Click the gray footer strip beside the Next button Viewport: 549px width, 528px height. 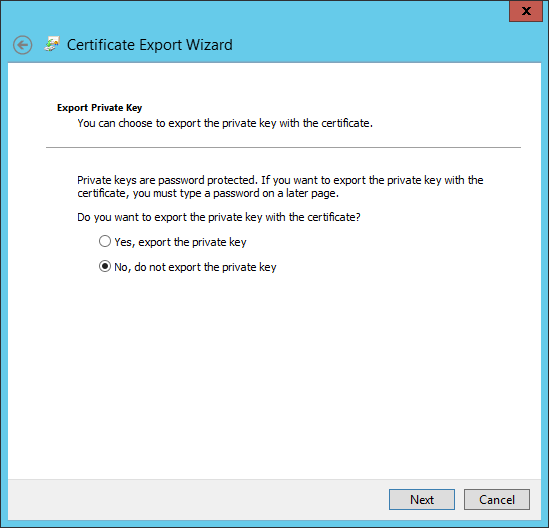pos(196,499)
